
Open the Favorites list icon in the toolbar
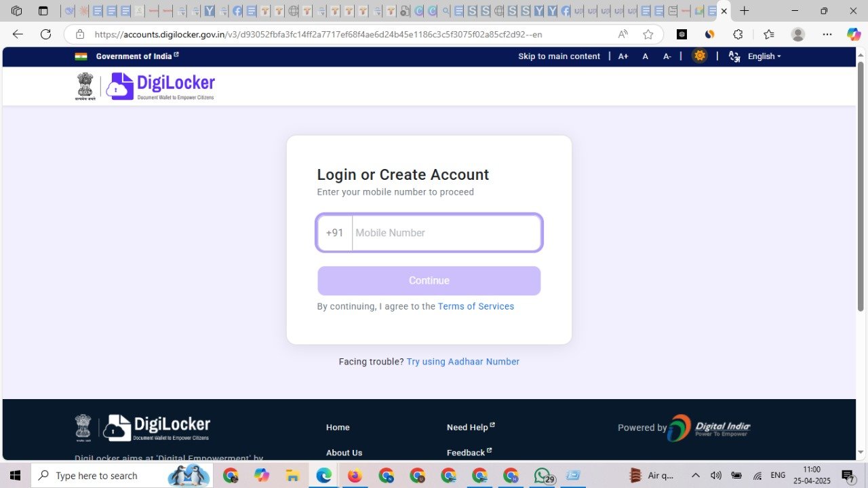768,35
